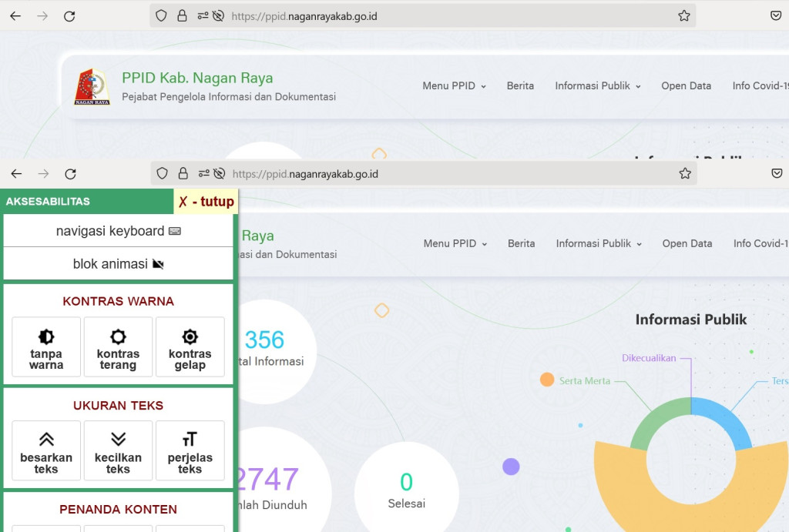
Task: Click the Nagan Raya regency logo
Action: click(92, 86)
